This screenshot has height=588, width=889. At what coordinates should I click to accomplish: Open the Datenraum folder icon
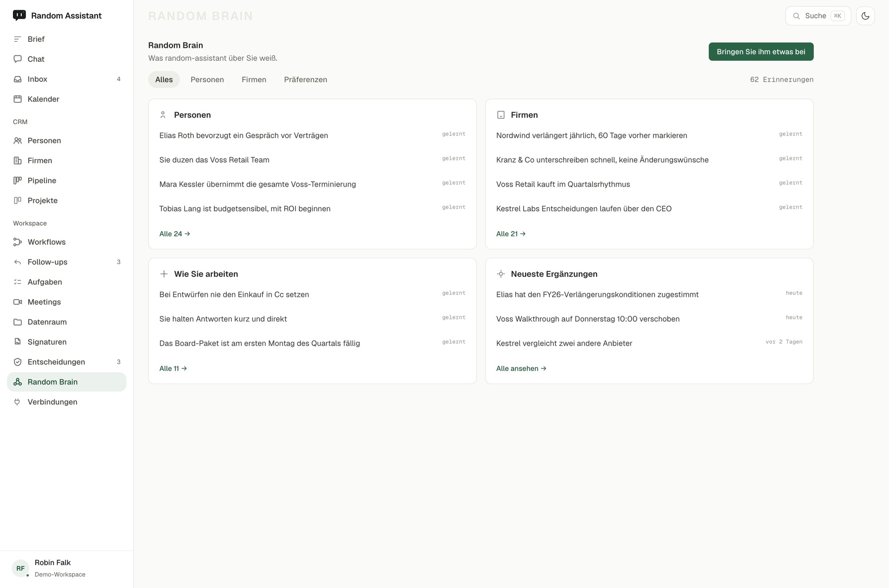(17, 322)
